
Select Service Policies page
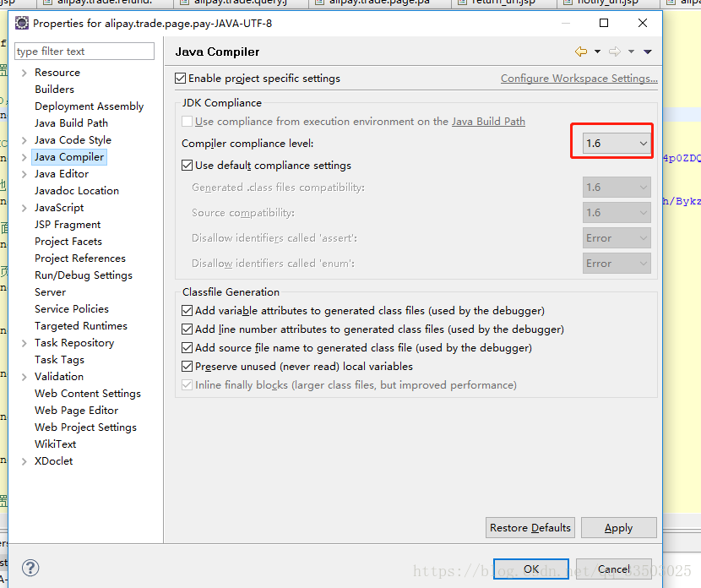click(72, 309)
